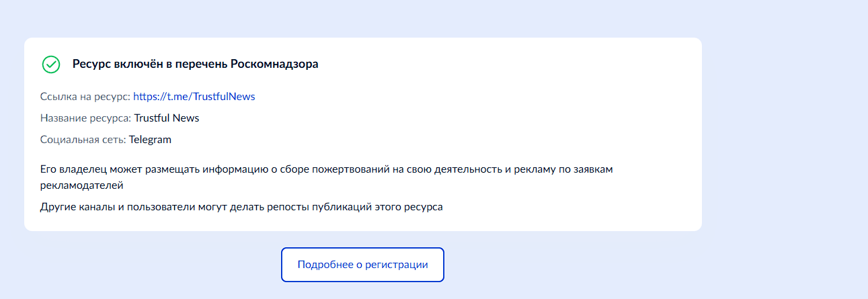Click the "Ссылка на ресурс:" label

pos(85,96)
